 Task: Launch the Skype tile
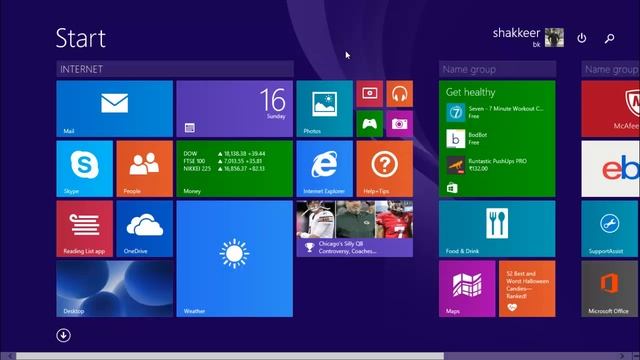(x=84, y=169)
